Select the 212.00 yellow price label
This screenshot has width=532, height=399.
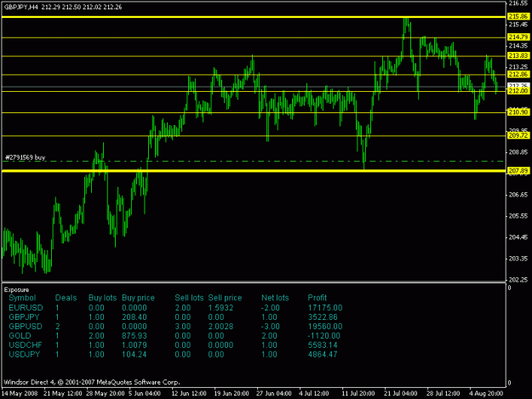pyautogui.click(x=518, y=91)
